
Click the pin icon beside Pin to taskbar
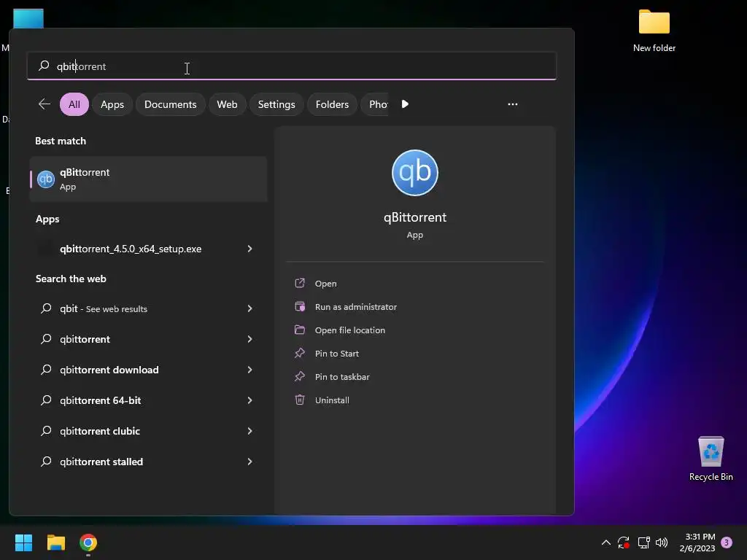[x=300, y=376]
